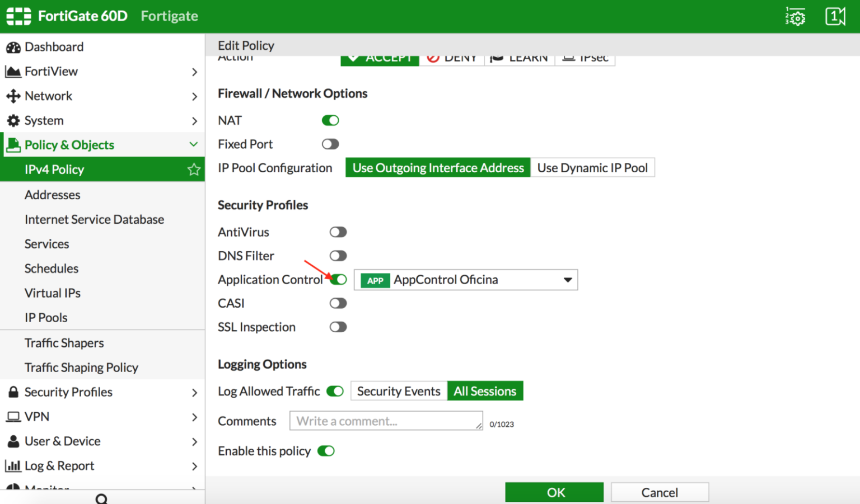Click the Log & Report chart icon

tap(12, 465)
